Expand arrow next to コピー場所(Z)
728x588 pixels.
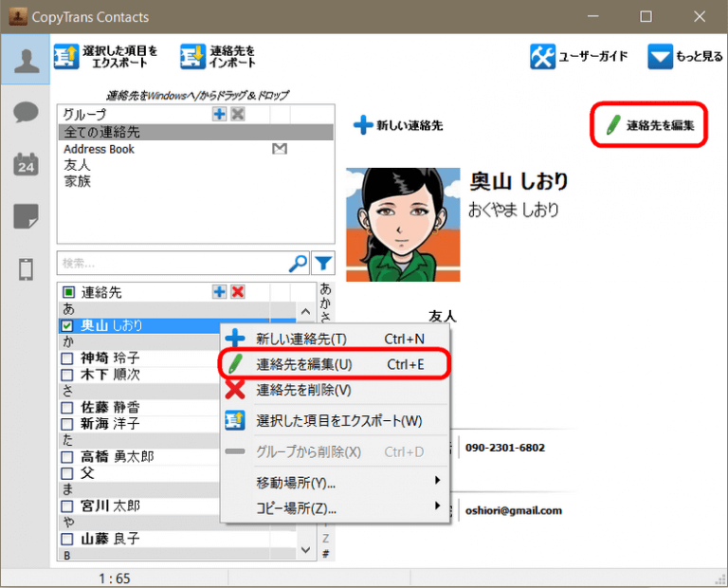pyautogui.click(x=437, y=505)
